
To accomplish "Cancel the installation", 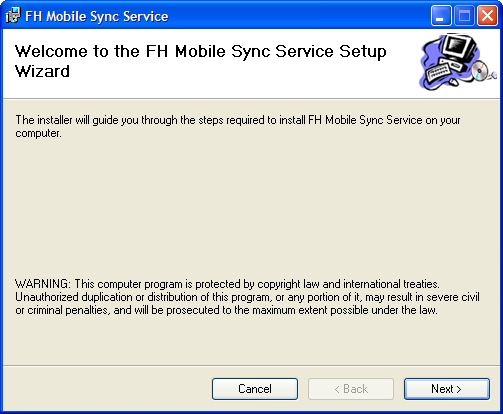I will (255, 389).
